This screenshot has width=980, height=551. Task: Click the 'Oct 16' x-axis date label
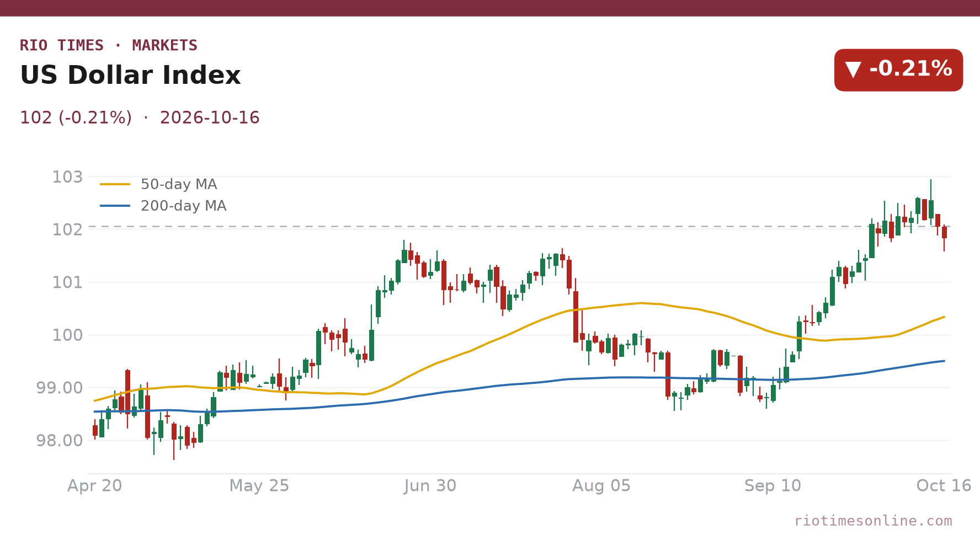click(x=944, y=486)
